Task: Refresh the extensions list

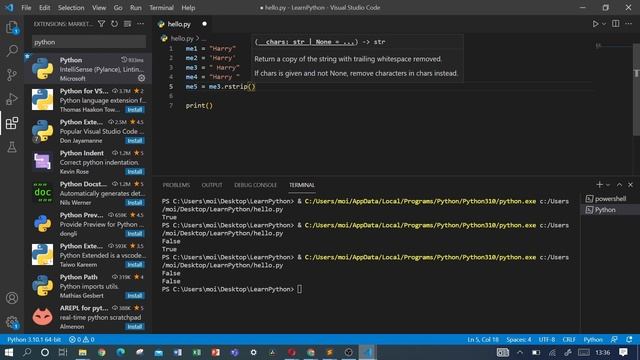Action: pyautogui.click(x=114, y=24)
